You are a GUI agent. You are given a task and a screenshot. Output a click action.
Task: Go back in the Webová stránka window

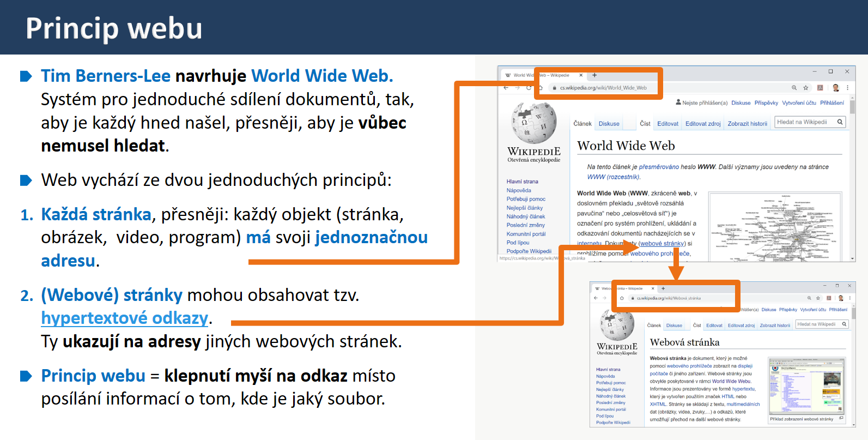click(596, 298)
